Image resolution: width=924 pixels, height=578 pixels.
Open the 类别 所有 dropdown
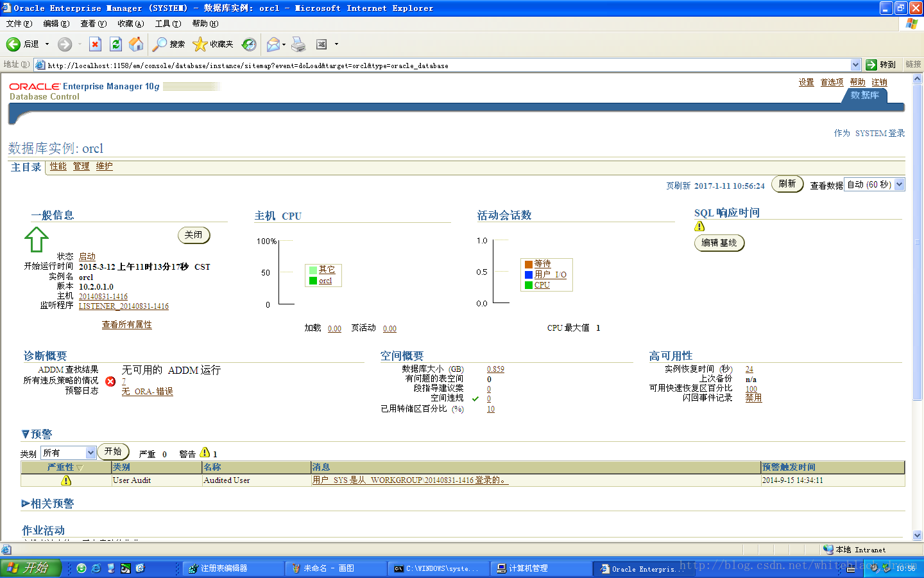tap(69, 453)
